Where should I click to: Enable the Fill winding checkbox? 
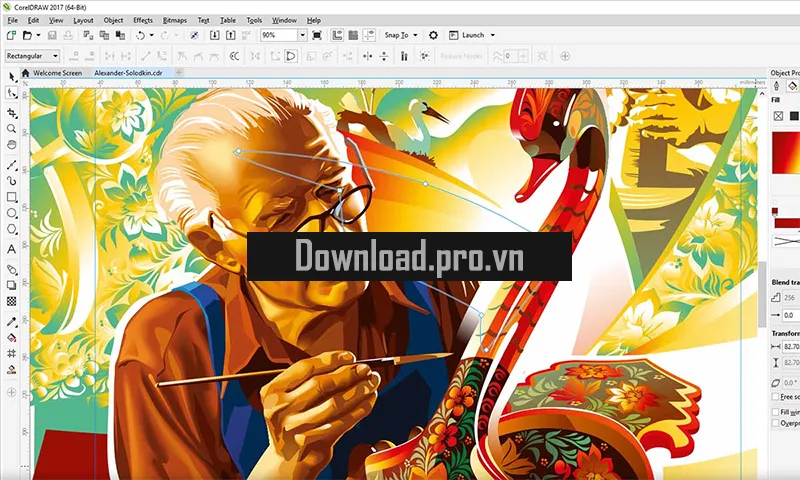click(x=776, y=412)
